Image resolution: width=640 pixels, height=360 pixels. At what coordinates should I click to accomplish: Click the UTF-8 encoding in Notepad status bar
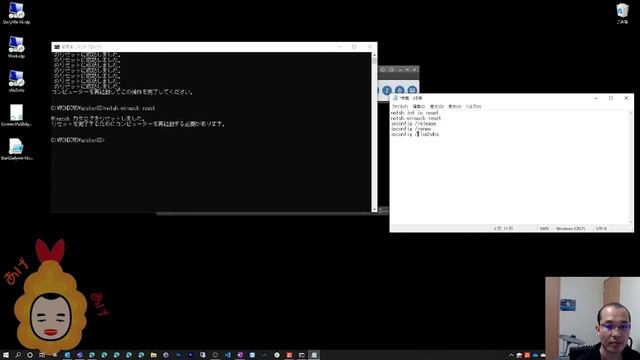(601, 229)
